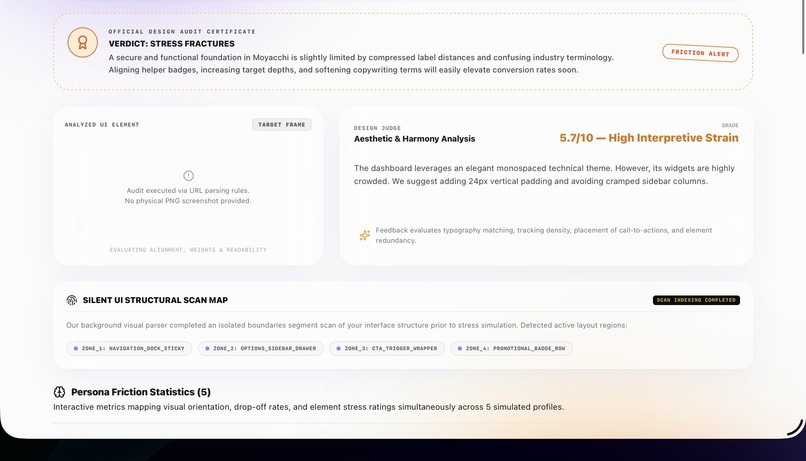The image size is (806, 461).
Task: Click the purple dot in ZONE_1 chip
Action: (x=76, y=348)
